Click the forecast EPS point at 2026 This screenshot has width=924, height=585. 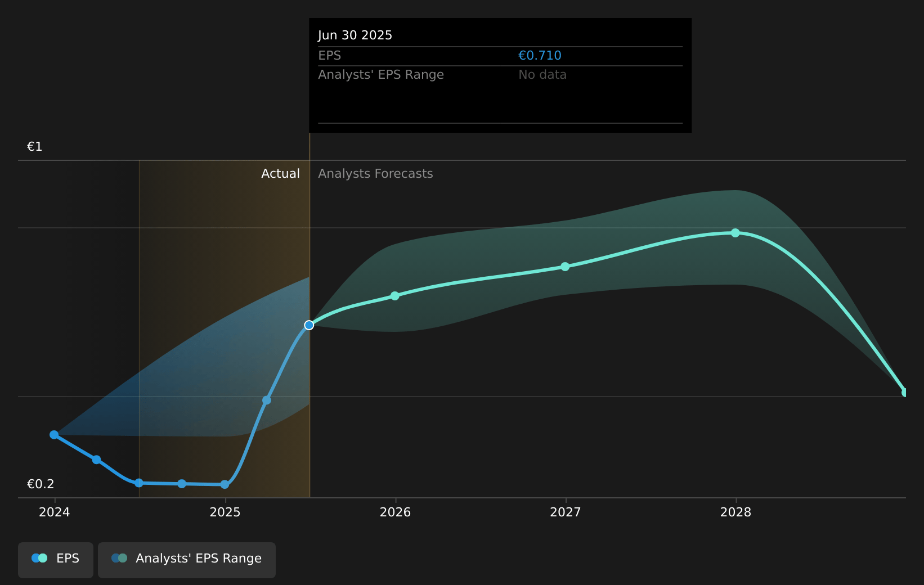[395, 296]
